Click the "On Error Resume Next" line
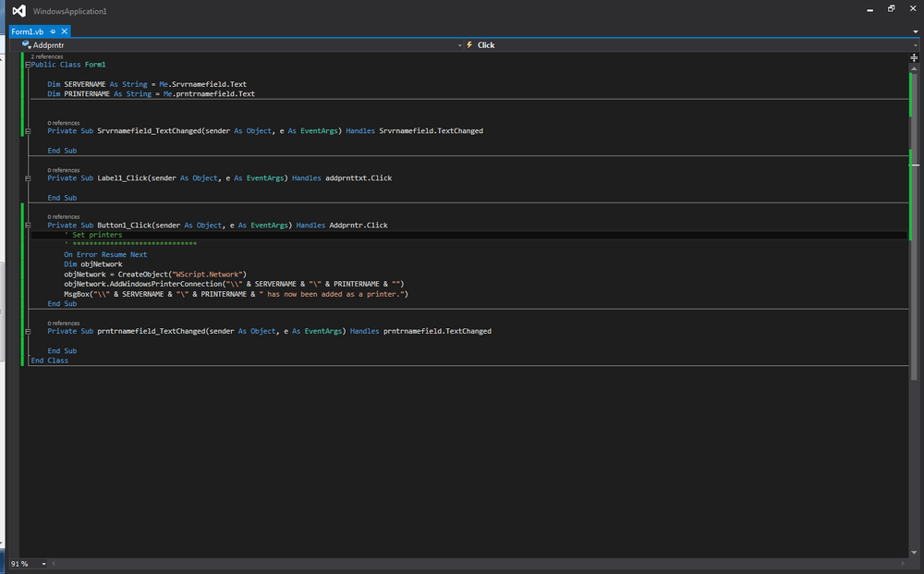924x574 pixels. [x=105, y=254]
